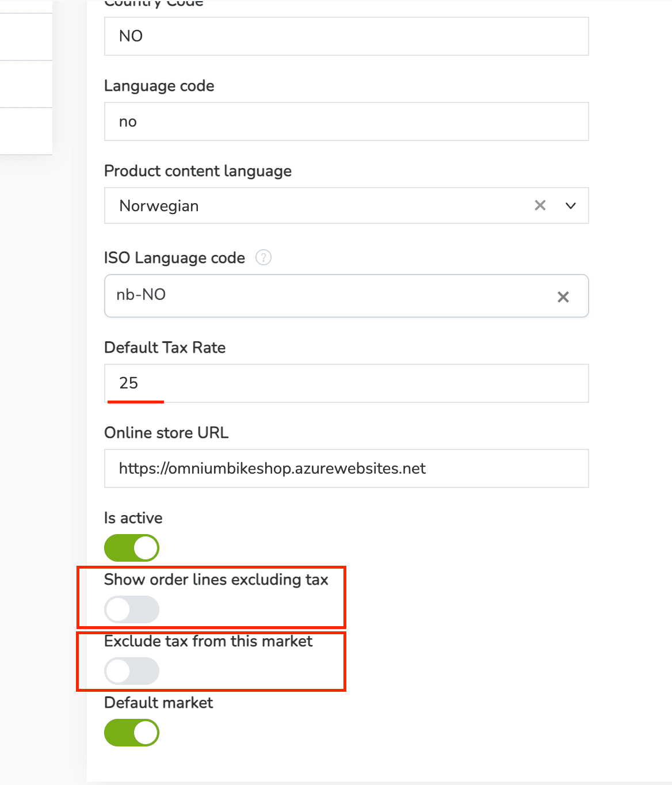The width and height of the screenshot is (672, 785).
Task: Click the Default market label text
Action: click(158, 703)
